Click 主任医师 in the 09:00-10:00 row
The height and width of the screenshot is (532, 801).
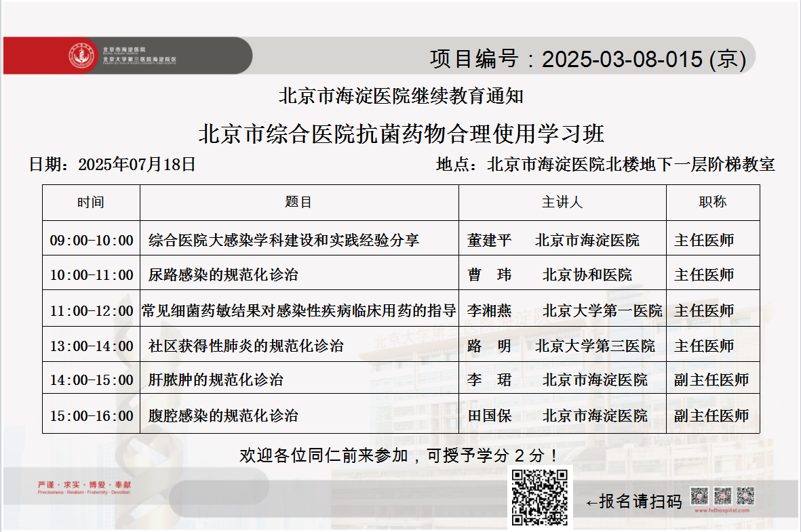coord(704,241)
